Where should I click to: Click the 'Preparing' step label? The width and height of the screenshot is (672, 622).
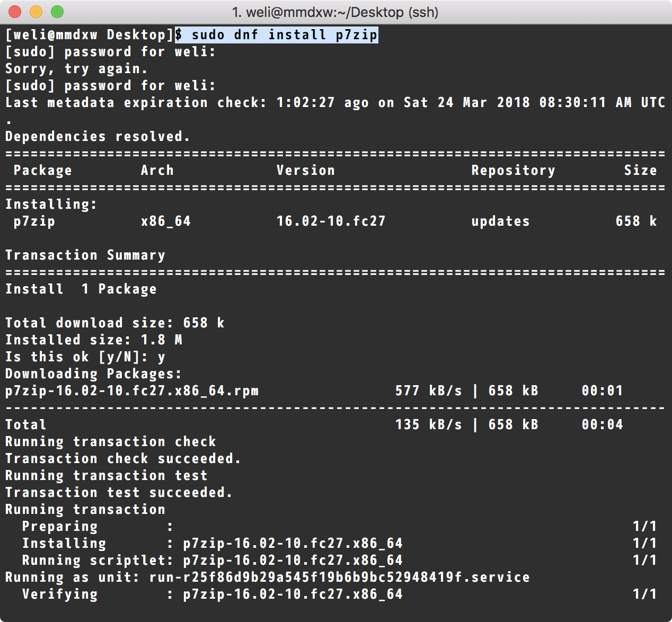(60, 527)
